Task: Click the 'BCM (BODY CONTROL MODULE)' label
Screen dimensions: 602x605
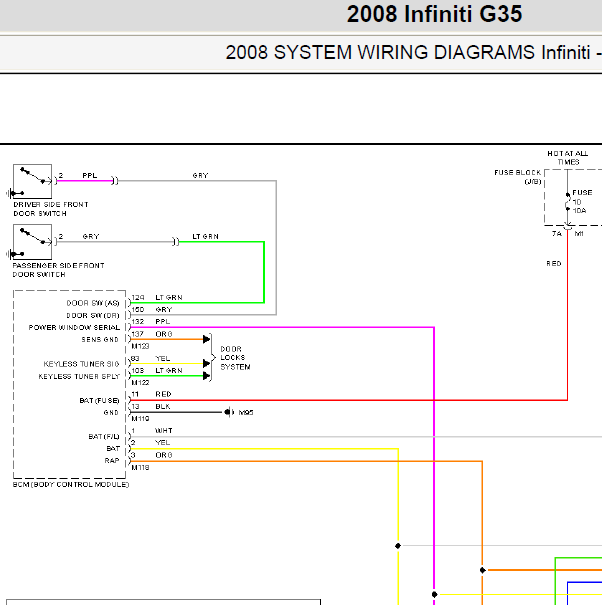Action: tap(71, 484)
